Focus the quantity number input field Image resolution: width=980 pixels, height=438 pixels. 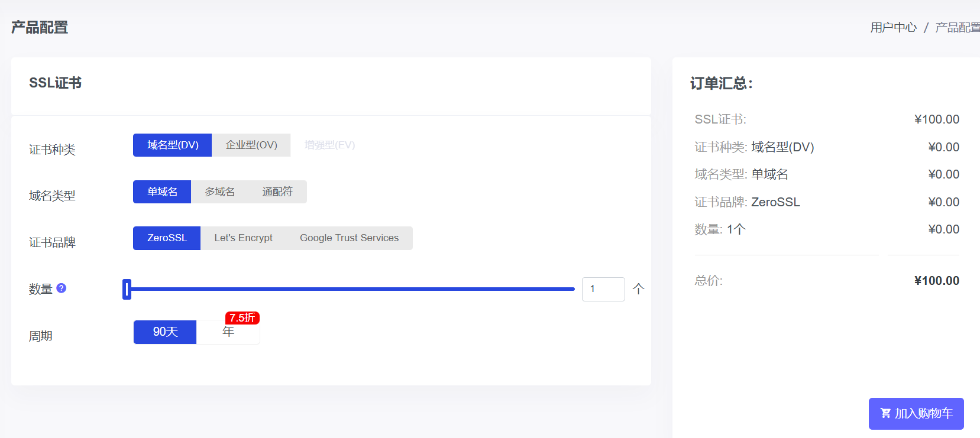coord(603,290)
